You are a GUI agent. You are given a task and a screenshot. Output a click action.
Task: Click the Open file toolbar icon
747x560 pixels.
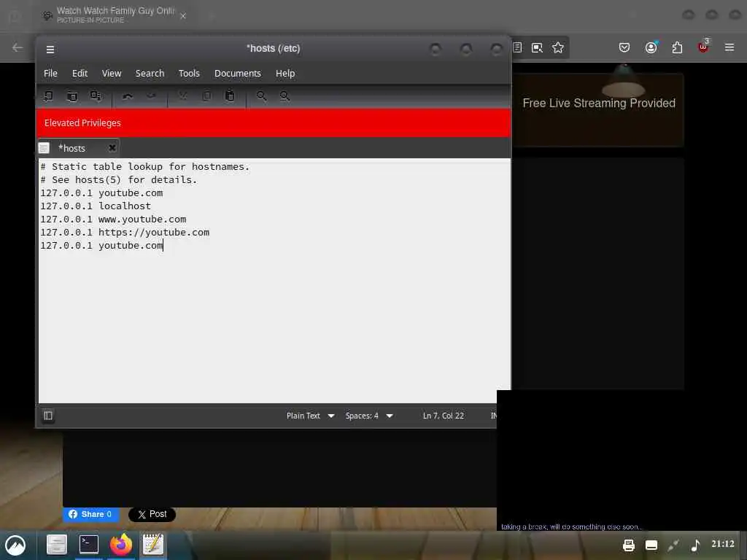tap(72, 96)
